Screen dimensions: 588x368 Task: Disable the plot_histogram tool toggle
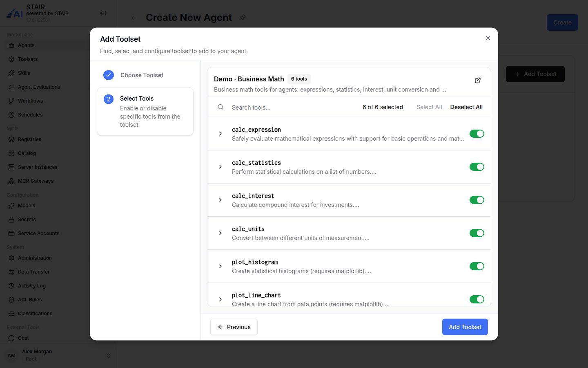(477, 266)
